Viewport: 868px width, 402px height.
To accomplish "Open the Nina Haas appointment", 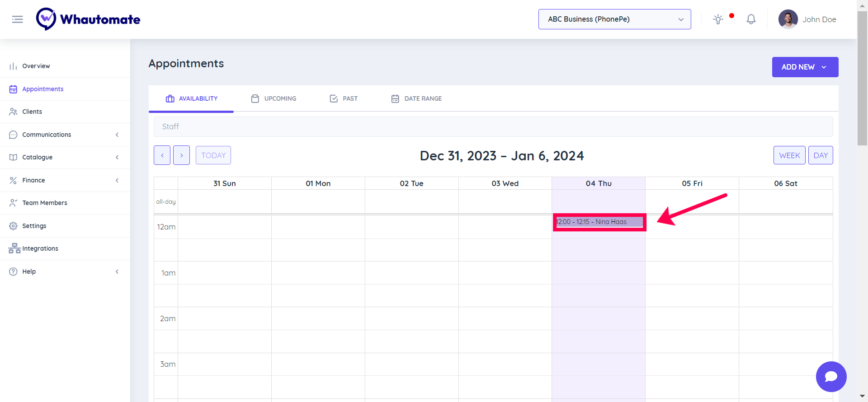I will coord(599,222).
